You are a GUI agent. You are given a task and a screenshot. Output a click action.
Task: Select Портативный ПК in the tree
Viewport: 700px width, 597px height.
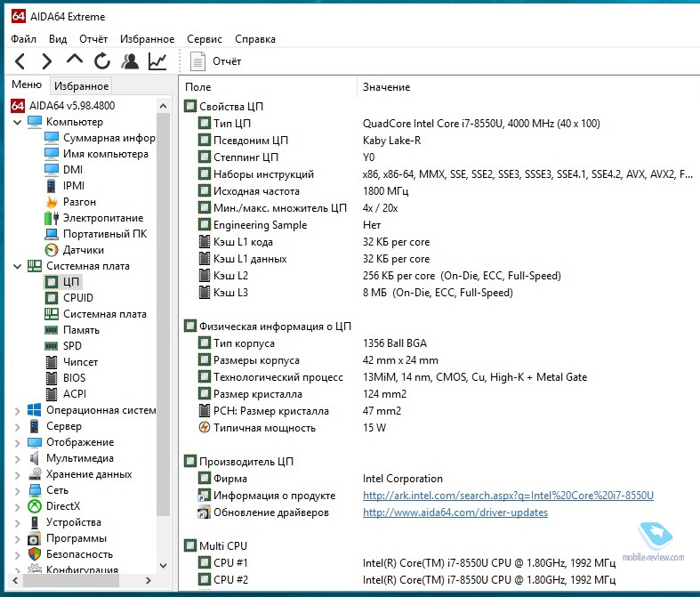point(95,234)
